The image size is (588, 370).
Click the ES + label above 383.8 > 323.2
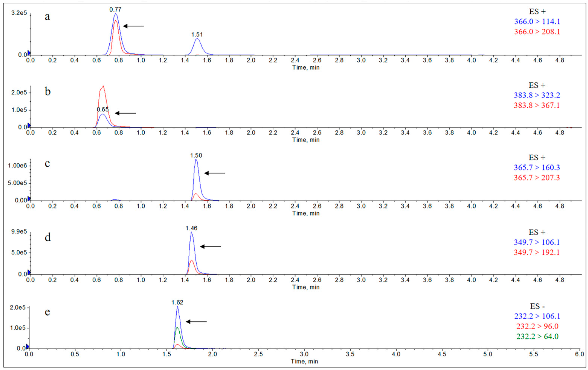coord(537,85)
